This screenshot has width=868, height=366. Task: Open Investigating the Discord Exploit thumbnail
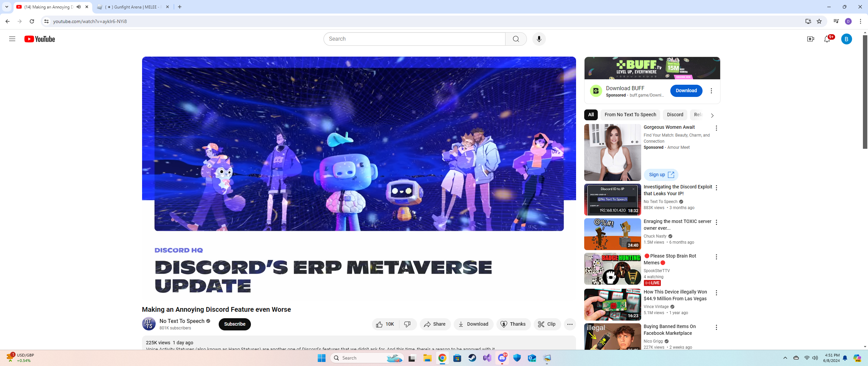click(612, 200)
